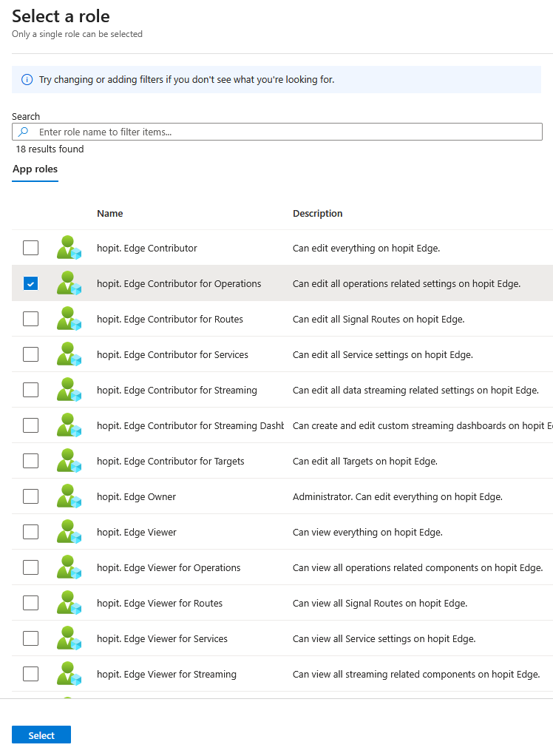Click the role icon for hopit. Edge Contributor
This screenshot has height=756, width=553.
click(x=69, y=248)
